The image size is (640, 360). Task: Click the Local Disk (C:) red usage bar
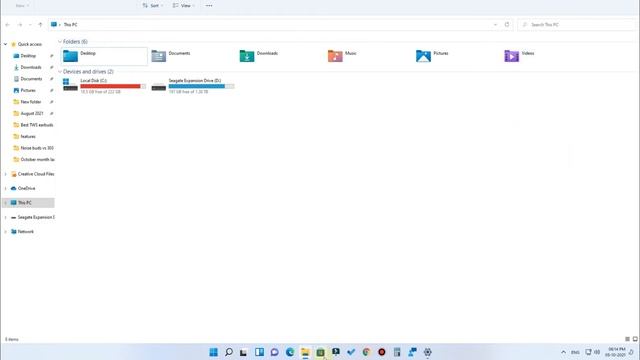[x=113, y=86]
